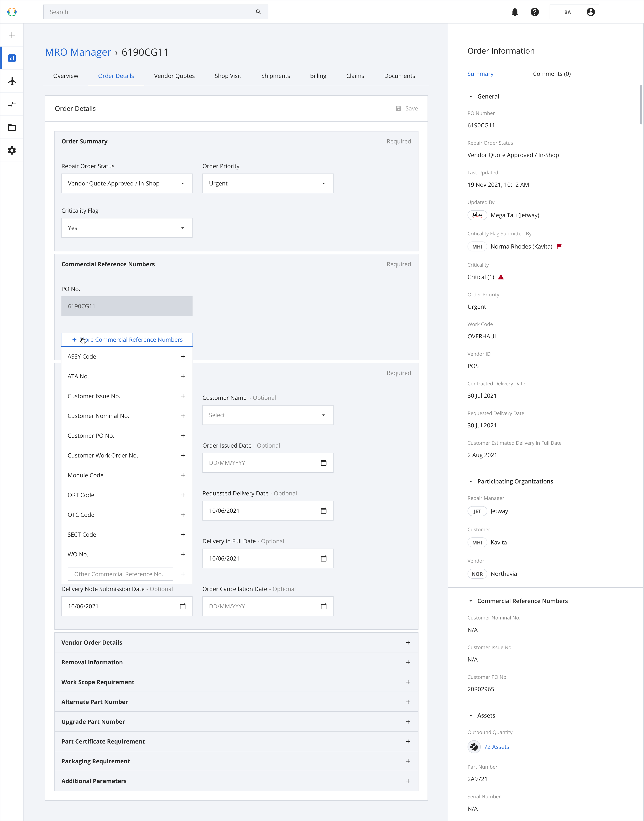The image size is (644, 821).
Task: Open notifications bell
Action: (515, 12)
